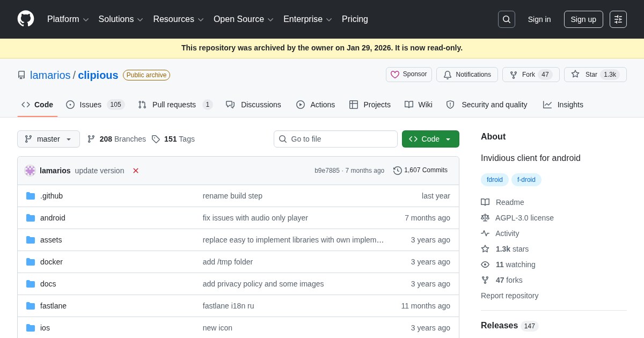644x338 pixels.
Task: Expand the Open Source menu
Action: 244,19
